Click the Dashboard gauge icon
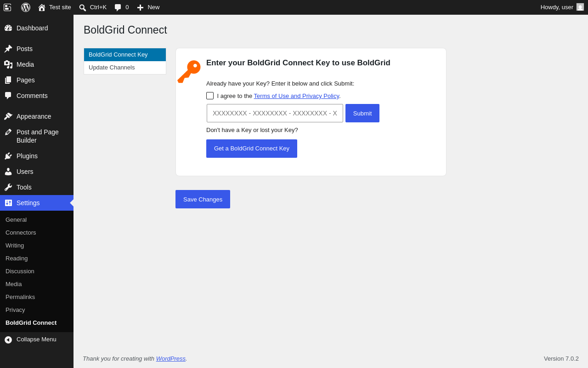The image size is (588, 368). (x=8, y=28)
